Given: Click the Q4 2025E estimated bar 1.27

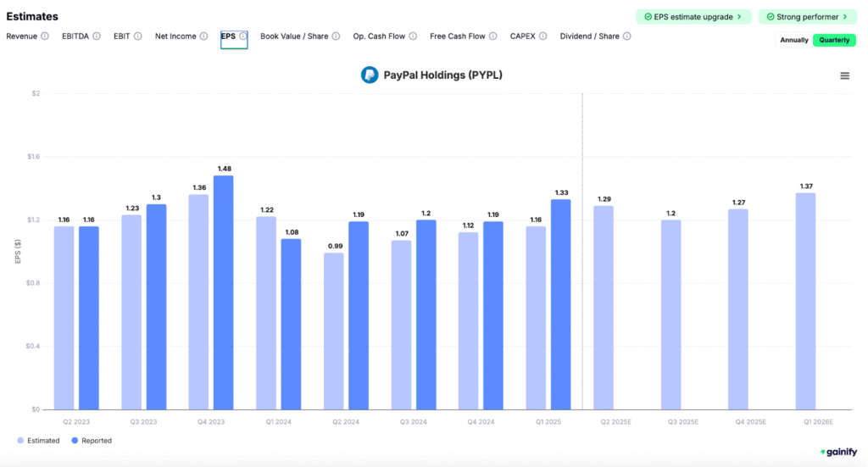Looking at the screenshot, I should pyautogui.click(x=738, y=309).
